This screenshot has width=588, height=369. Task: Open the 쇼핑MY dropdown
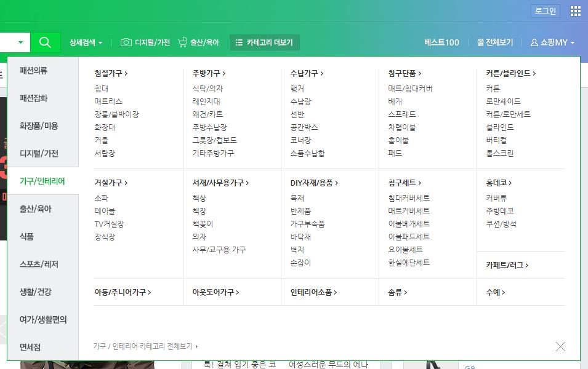click(x=552, y=42)
